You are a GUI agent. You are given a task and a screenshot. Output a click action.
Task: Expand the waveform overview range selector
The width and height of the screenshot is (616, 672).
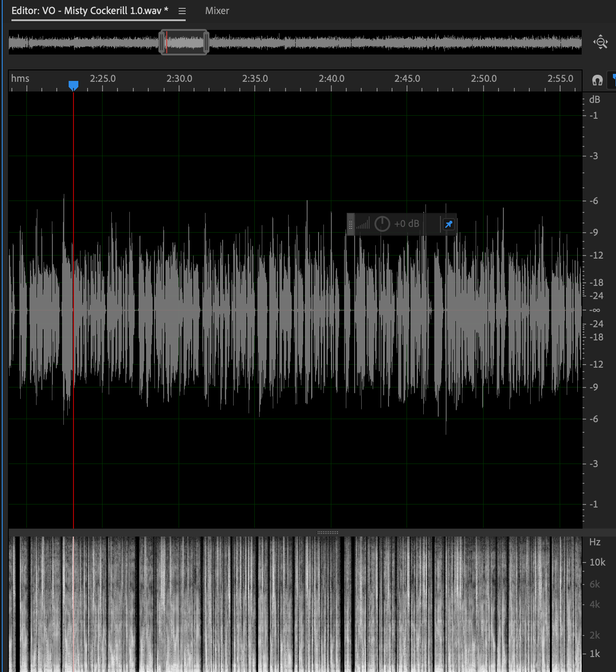click(205, 42)
